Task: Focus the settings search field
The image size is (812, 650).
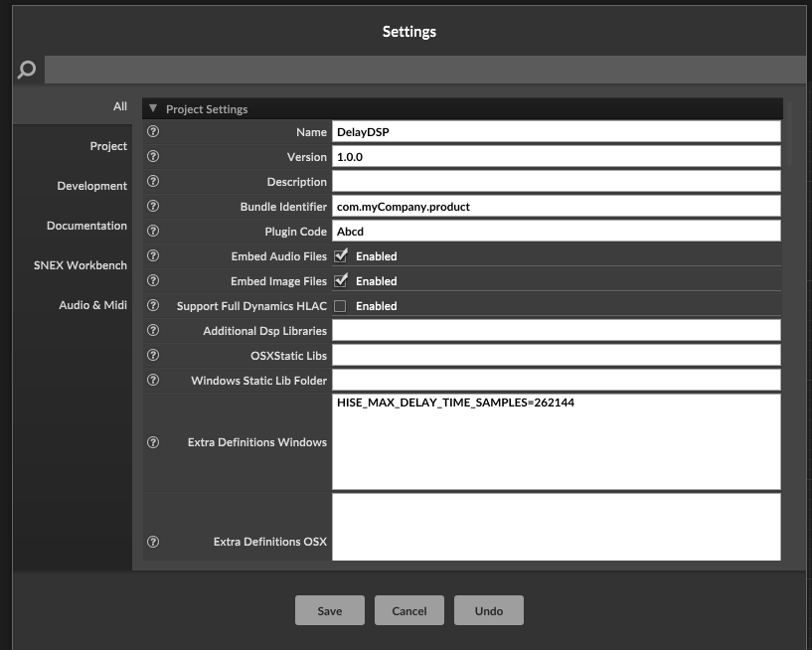Action: [425, 70]
